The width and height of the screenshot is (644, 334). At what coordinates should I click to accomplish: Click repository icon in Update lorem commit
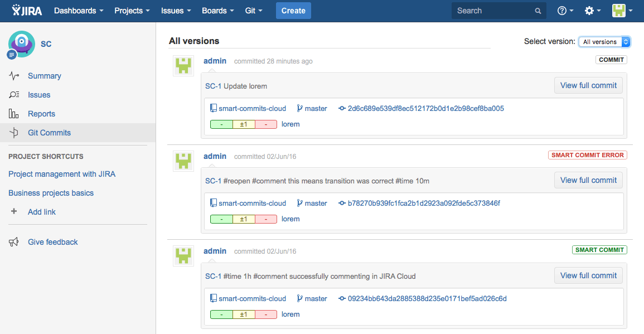coord(213,108)
